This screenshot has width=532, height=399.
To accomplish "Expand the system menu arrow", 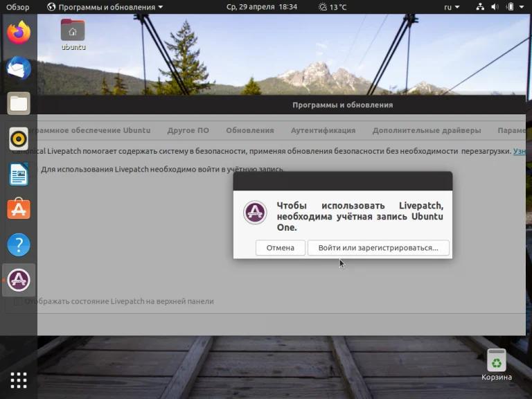I will point(522,7).
